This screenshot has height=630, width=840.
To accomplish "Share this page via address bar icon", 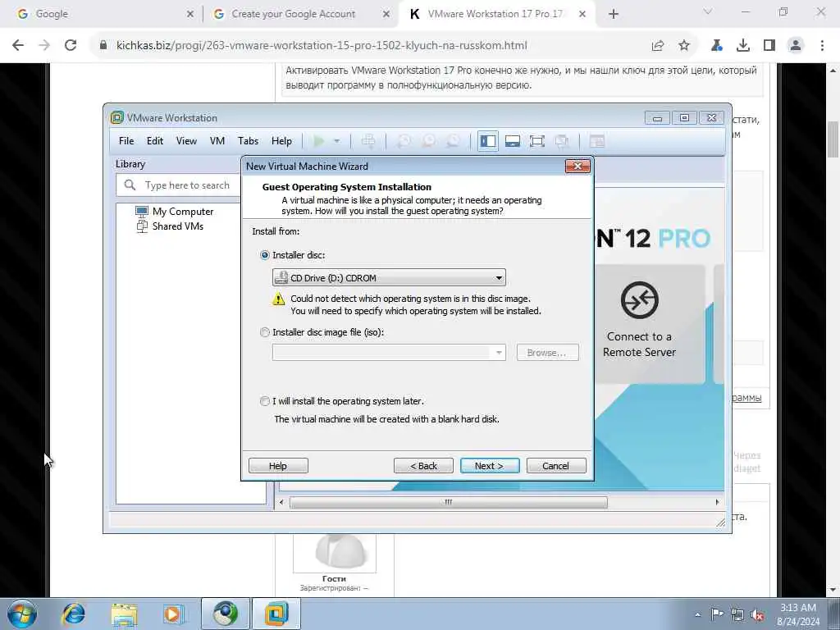I will click(658, 46).
